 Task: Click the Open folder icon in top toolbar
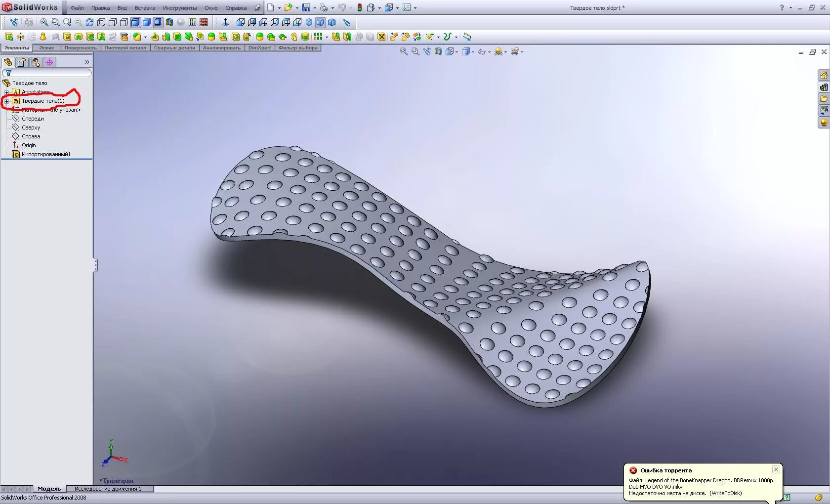pos(288,7)
